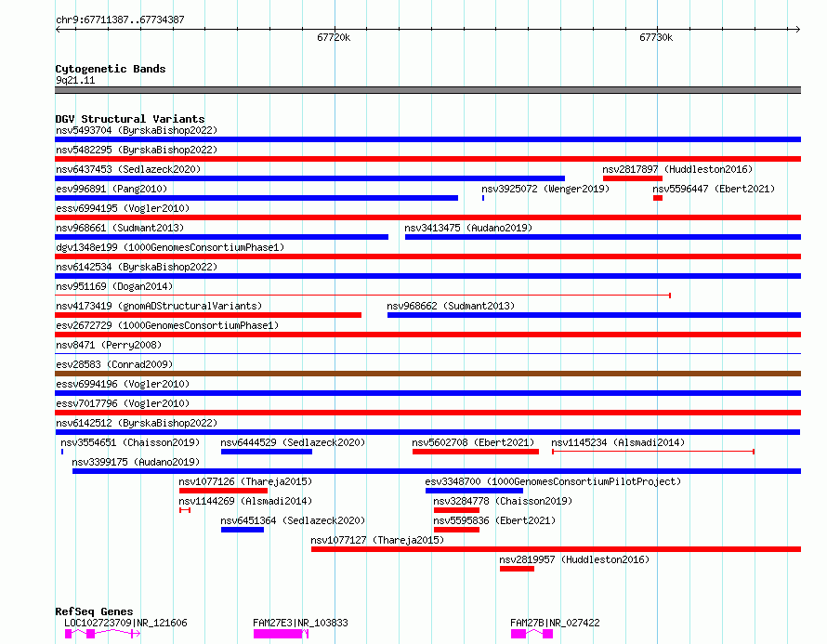Image resolution: width=827 pixels, height=644 pixels.
Task: Open nsv1145234 (Alsmadi2014) label
Action: click(x=618, y=442)
